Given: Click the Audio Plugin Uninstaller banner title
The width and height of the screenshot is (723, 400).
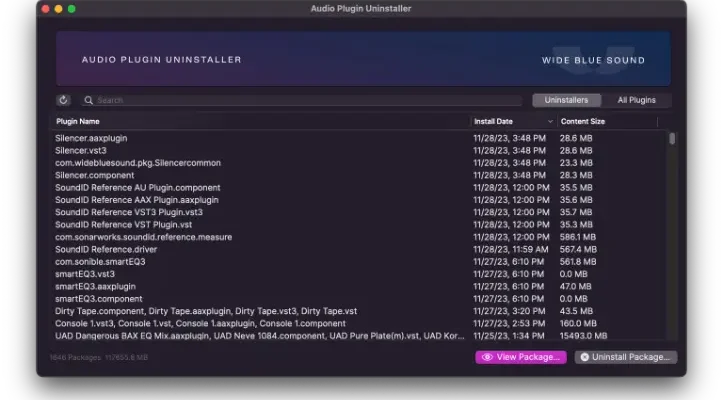Looking at the screenshot, I should click(x=161, y=60).
